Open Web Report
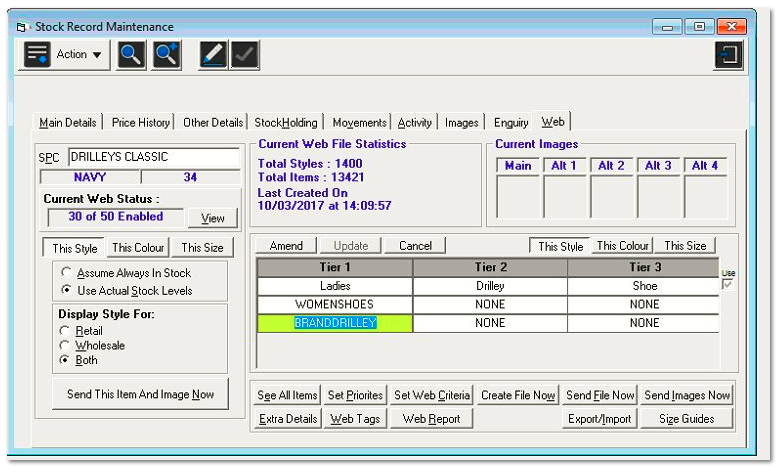The height and width of the screenshot is (473, 776). point(432,419)
